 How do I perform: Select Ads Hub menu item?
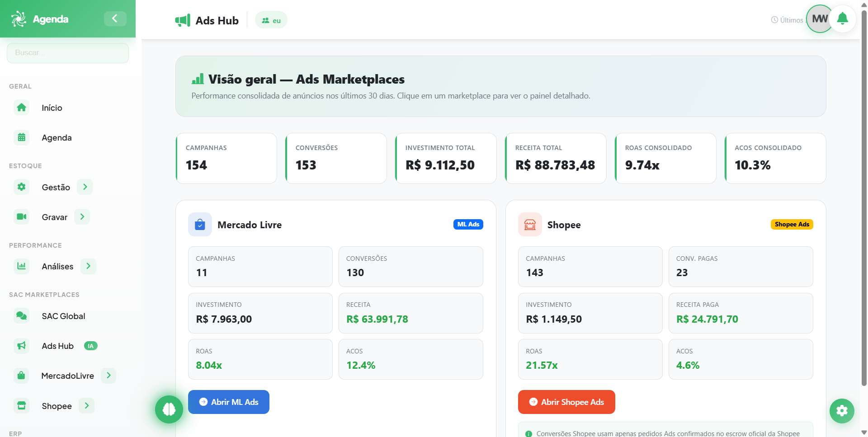coord(57,346)
